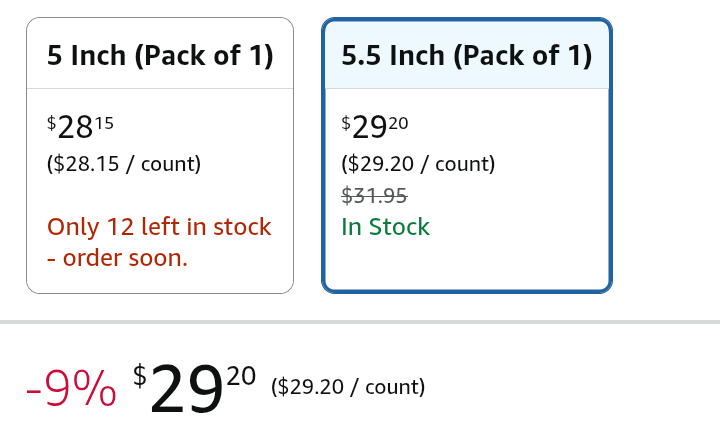The image size is (720, 427).
Task: Click the green 'In Stock' label
Action: (x=385, y=227)
